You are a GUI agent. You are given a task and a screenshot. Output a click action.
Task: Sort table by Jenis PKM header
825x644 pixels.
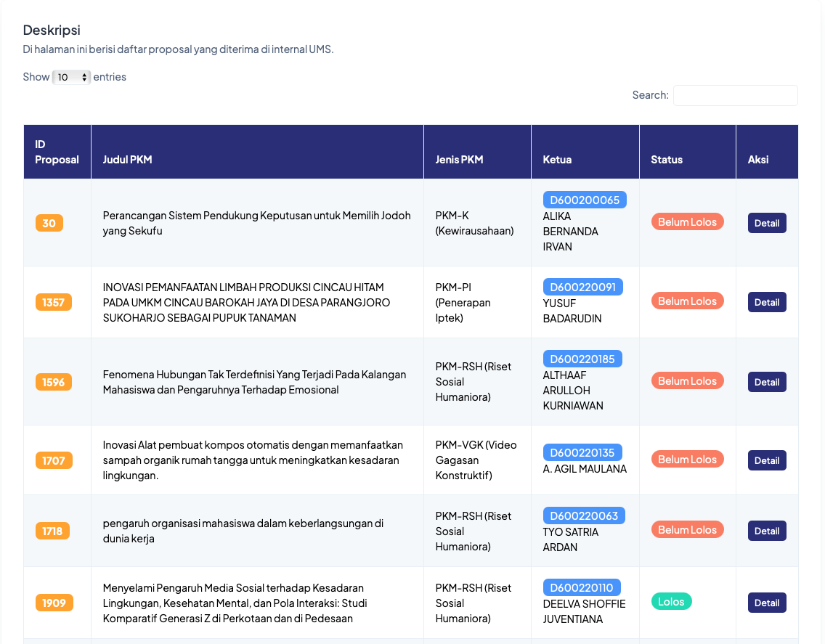(x=477, y=152)
